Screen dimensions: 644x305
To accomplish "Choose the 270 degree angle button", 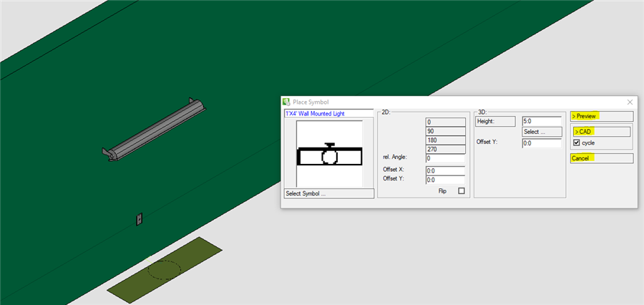I will [445, 149].
